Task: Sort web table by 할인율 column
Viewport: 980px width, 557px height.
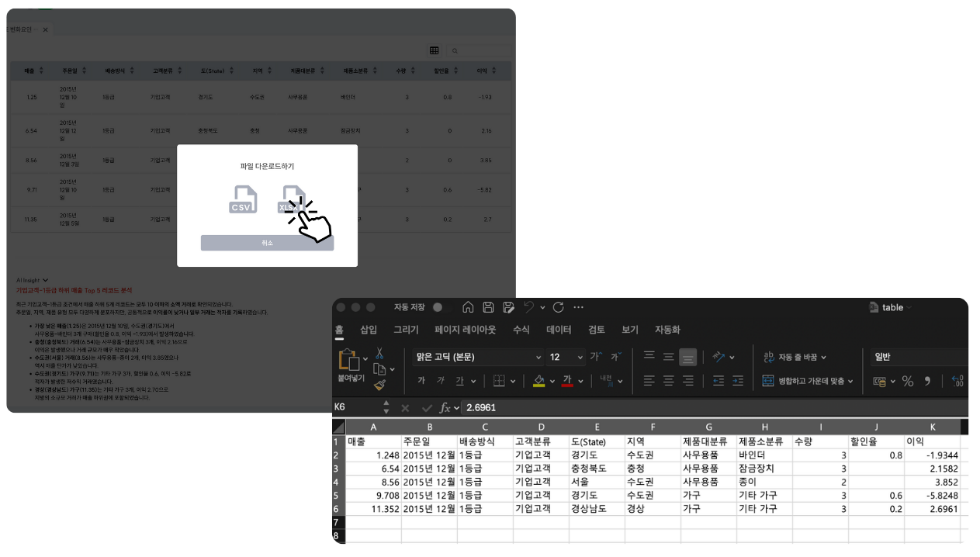Action: (456, 71)
